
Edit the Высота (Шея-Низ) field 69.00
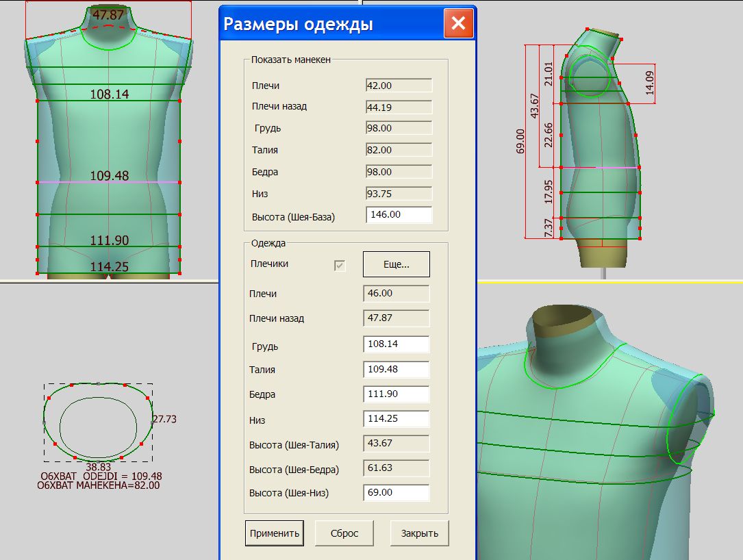click(x=396, y=492)
